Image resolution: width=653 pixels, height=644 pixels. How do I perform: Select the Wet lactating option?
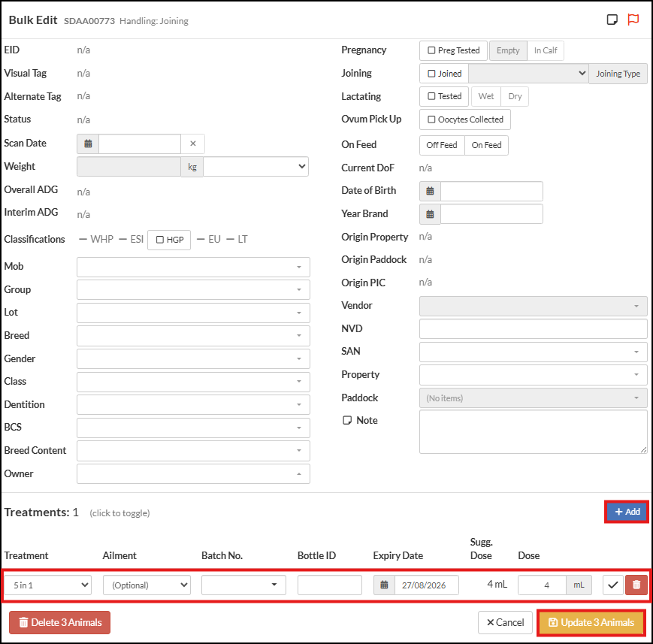click(486, 96)
